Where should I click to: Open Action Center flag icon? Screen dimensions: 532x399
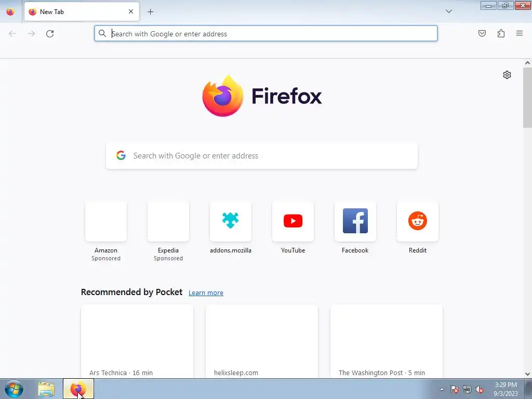[455, 389]
